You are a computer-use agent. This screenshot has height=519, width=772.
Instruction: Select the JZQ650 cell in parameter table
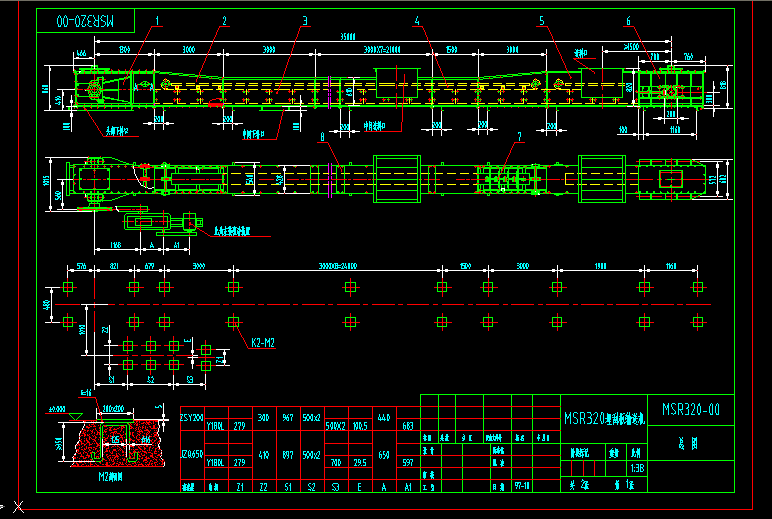[x=191, y=453]
